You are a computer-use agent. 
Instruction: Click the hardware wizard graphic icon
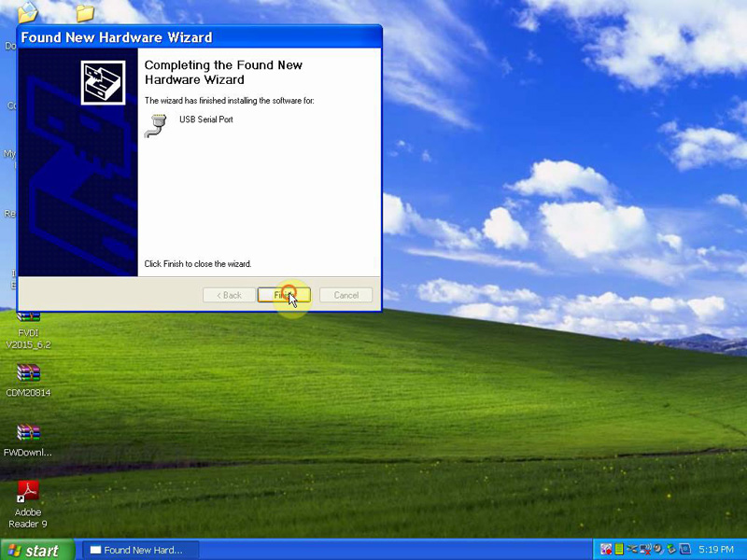[103, 83]
